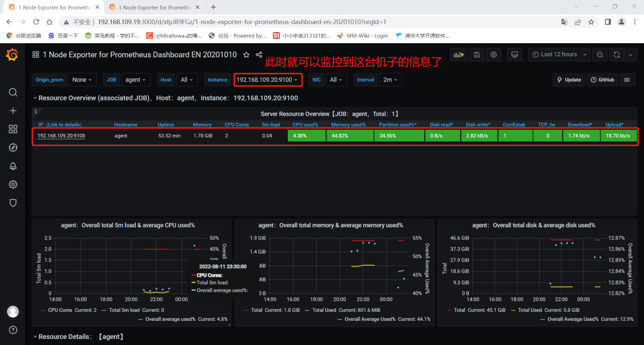Image resolution: width=644 pixels, height=345 pixels.
Task: Click the browser address bar
Action: click(x=302, y=22)
